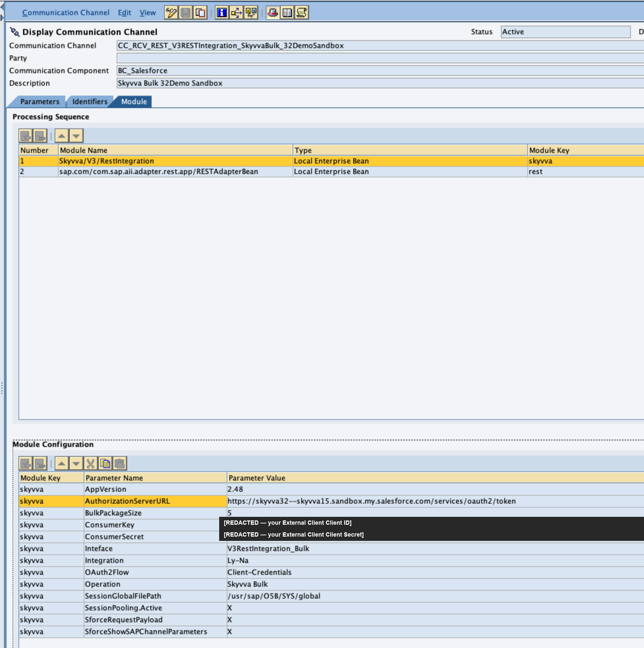Click the scissors cut icon
Screen dimensions: 644x648
point(91,463)
